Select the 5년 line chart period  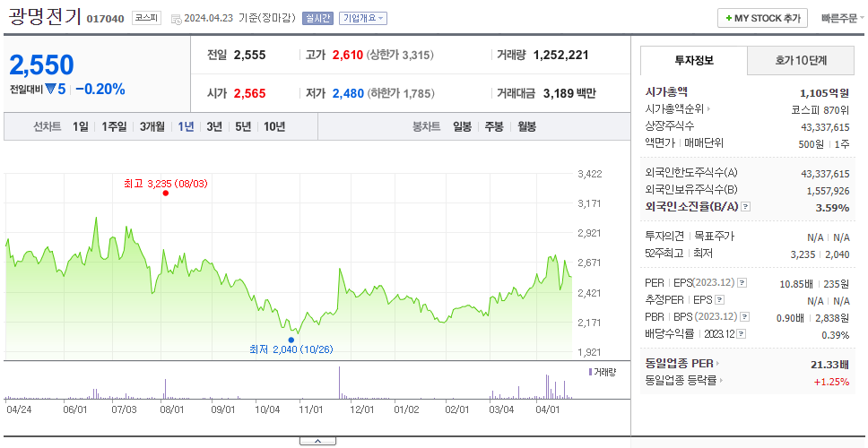tap(243, 126)
